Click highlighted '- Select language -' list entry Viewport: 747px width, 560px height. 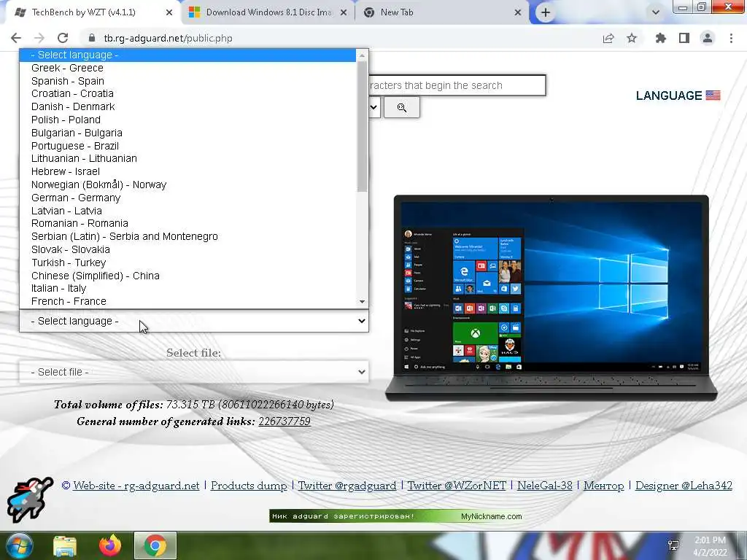click(187, 55)
